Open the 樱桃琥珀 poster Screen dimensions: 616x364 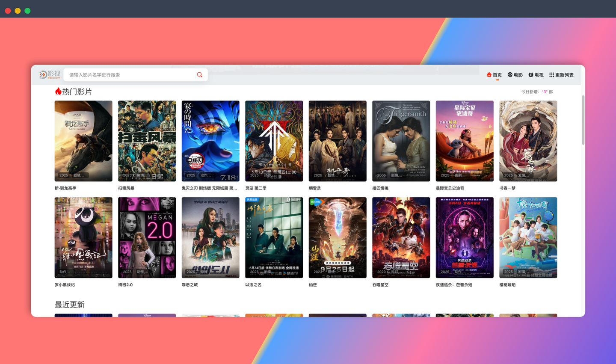pos(528,237)
